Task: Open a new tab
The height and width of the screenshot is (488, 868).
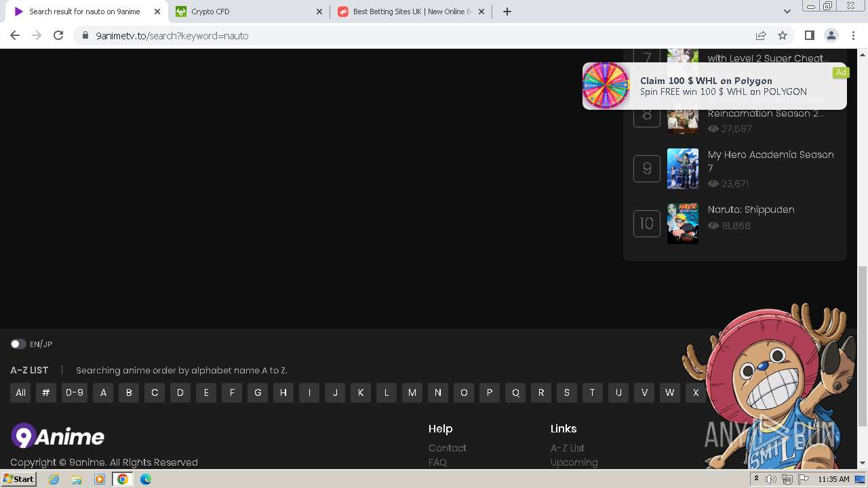Action: point(507,12)
